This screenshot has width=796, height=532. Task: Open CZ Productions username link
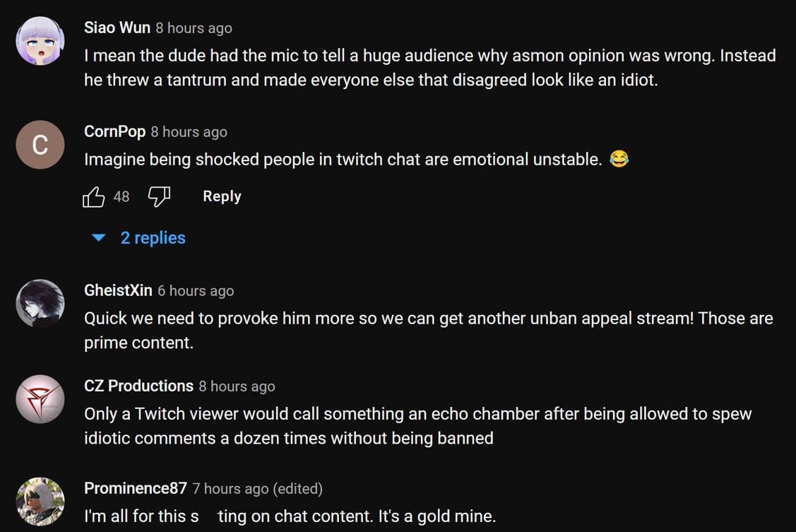(x=138, y=386)
